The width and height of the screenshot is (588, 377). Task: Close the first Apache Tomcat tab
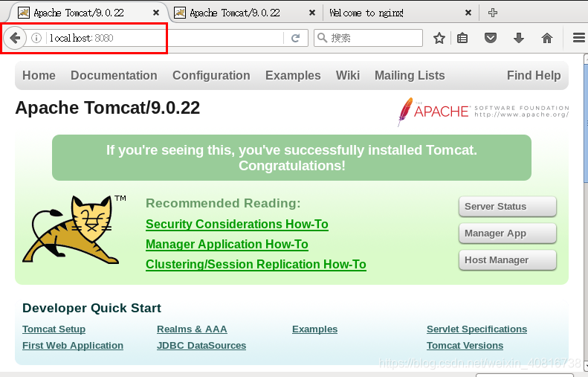156,13
